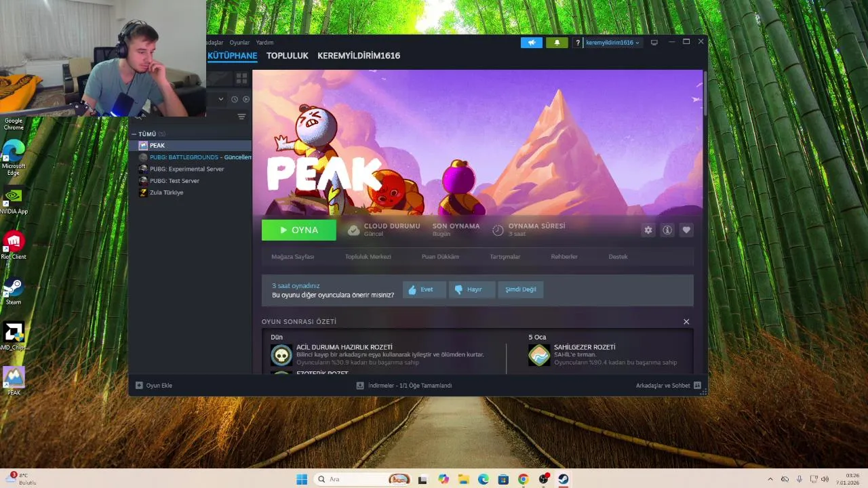Switch to Big Picture mode monitor icon
The image size is (868, 488).
(654, 43)
